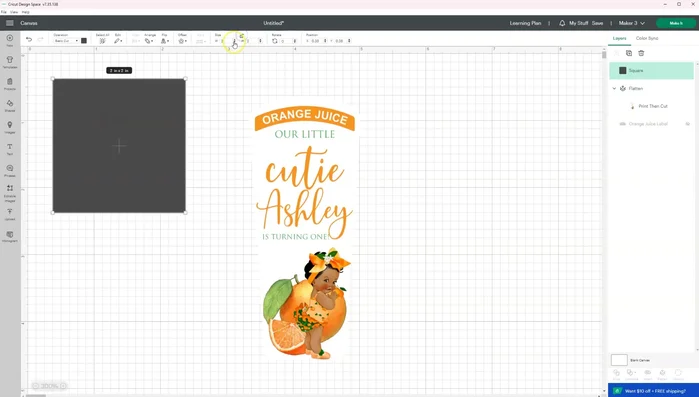The image size is (699, 397).
Task: Select the dark gray square on canvas
Action: (x=119, y=146)
